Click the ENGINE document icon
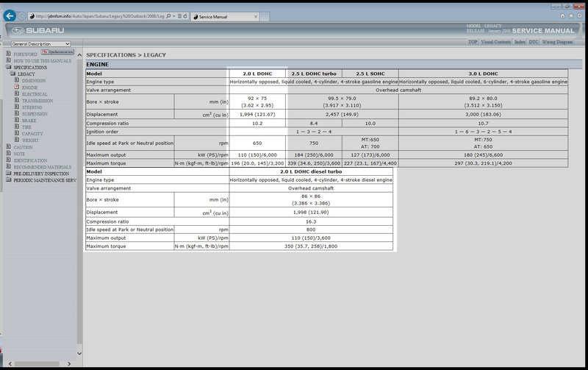588x370 pixels. [17, 87]
